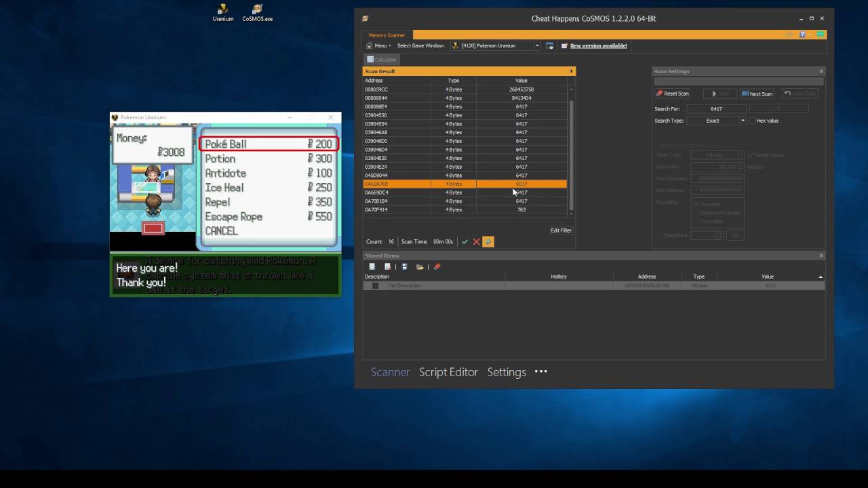Toggle the Simple values checkbox

coord(751,155)
